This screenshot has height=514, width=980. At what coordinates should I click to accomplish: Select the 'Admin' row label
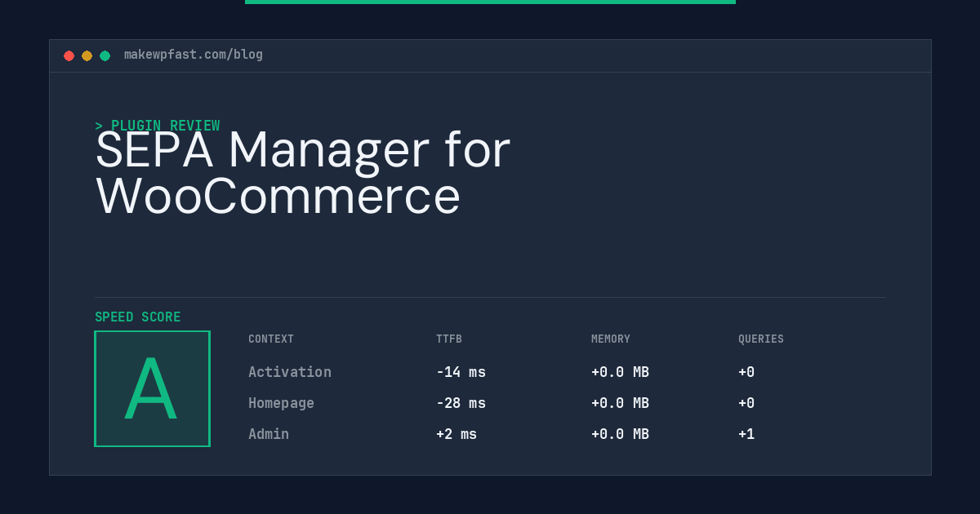269,434
